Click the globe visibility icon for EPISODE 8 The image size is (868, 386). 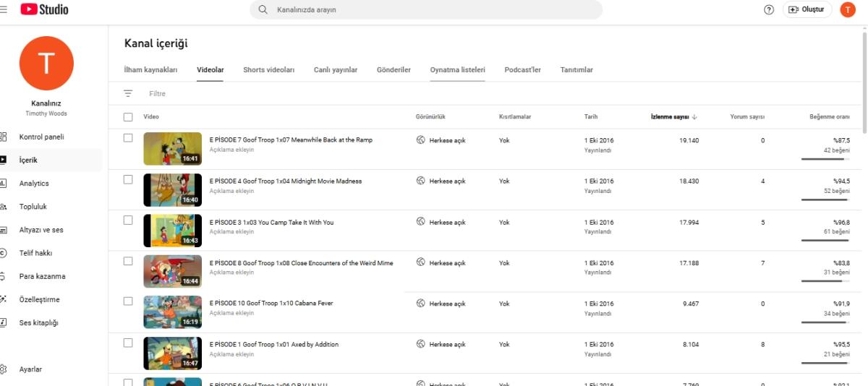coord(420,263)
